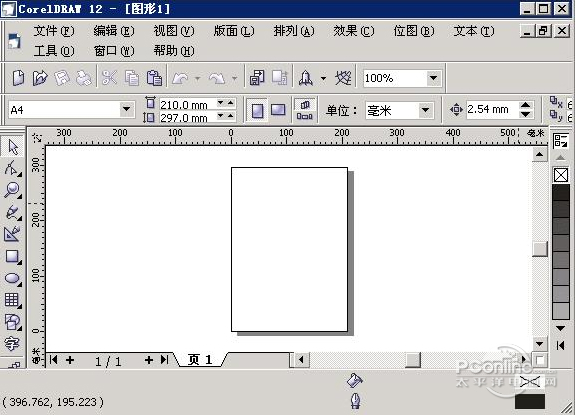Select the Ellipse tool
This screenshot has width=576, height=418.
click(x=12, y=278)
